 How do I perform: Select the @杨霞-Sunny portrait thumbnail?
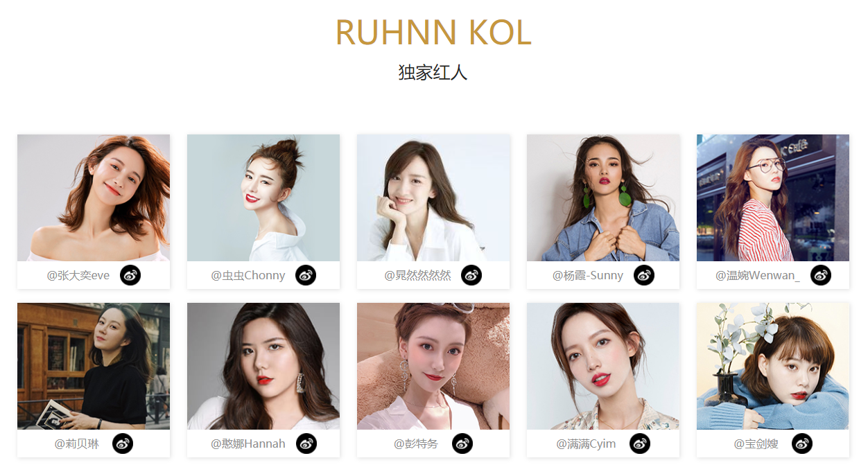[603, 197]
